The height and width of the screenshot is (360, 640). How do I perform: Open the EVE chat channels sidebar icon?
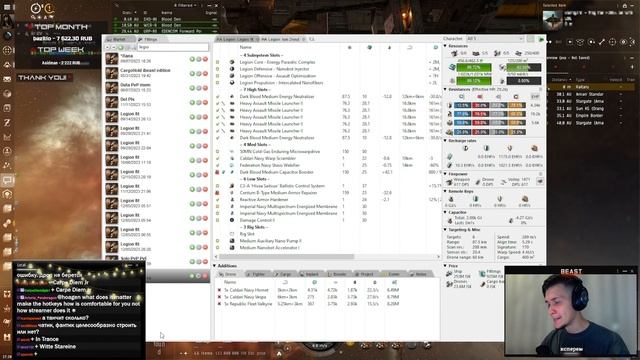[7, 180]
